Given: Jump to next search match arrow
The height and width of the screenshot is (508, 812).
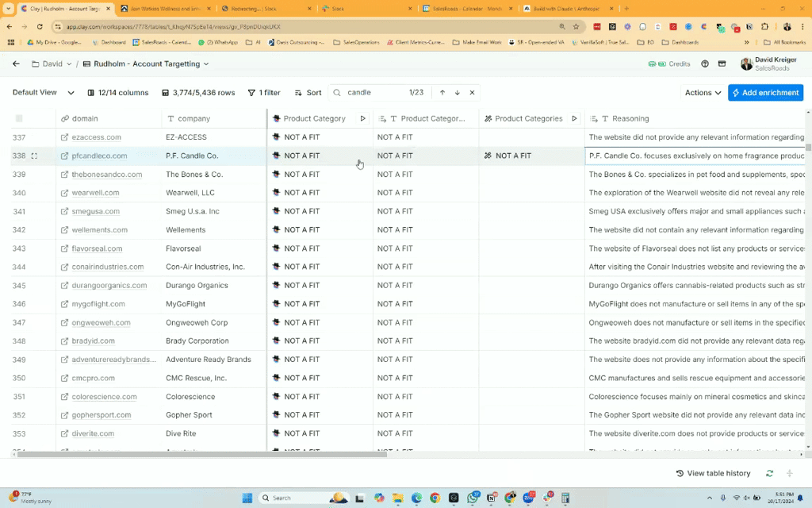Looking at the screenshot, I should click(x=458, y=93).
